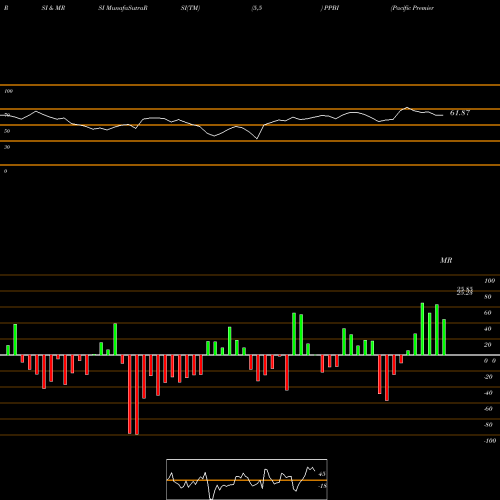Click the MR histogram's -60 axis label

(x=488, y=409)
